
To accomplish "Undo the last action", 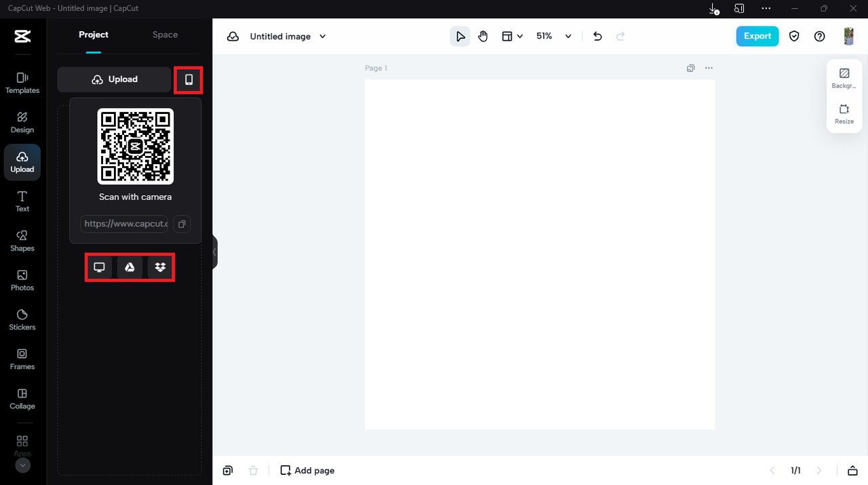I will click(597, 37).
